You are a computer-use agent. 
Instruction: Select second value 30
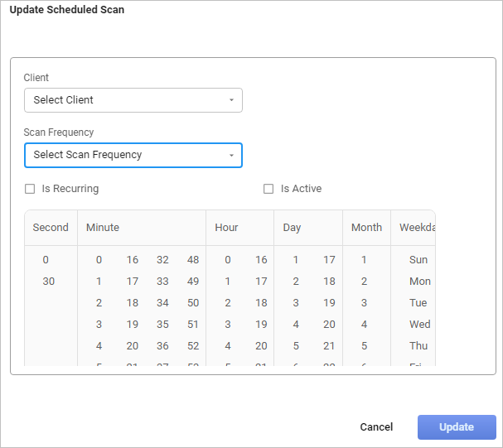(49, 282)
